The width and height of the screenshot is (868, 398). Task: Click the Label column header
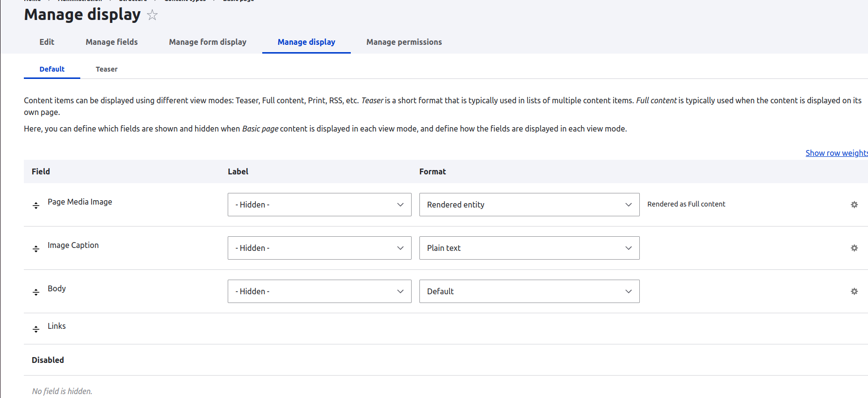click(238, 171)
